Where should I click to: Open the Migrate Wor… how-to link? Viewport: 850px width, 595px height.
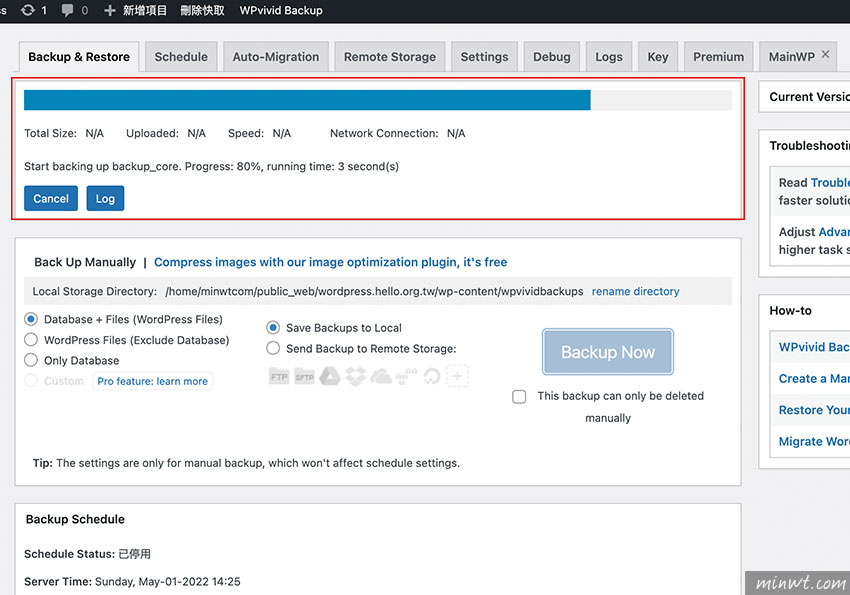click(814, 442)
